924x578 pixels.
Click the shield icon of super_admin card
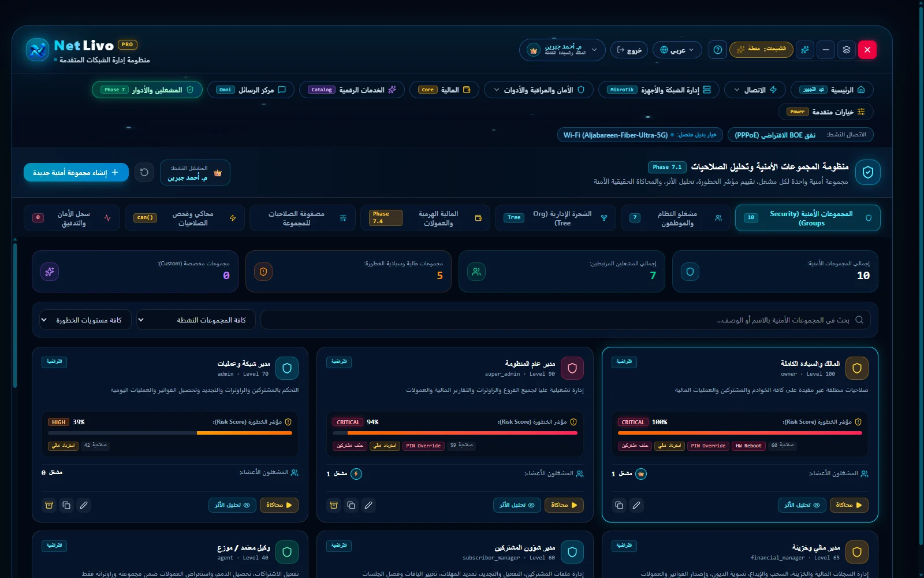[x=572, y=368]
